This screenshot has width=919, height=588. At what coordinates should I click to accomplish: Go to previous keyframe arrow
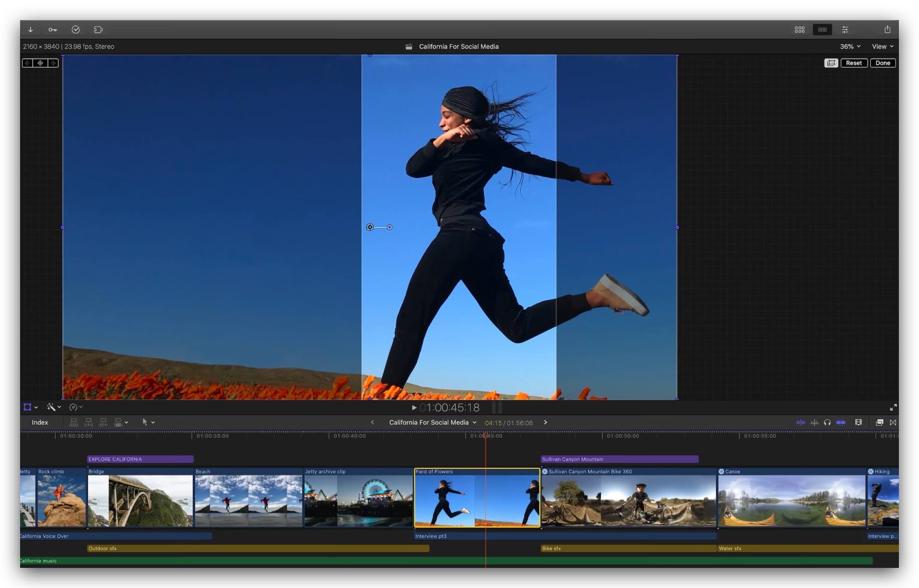coord(28,63)
